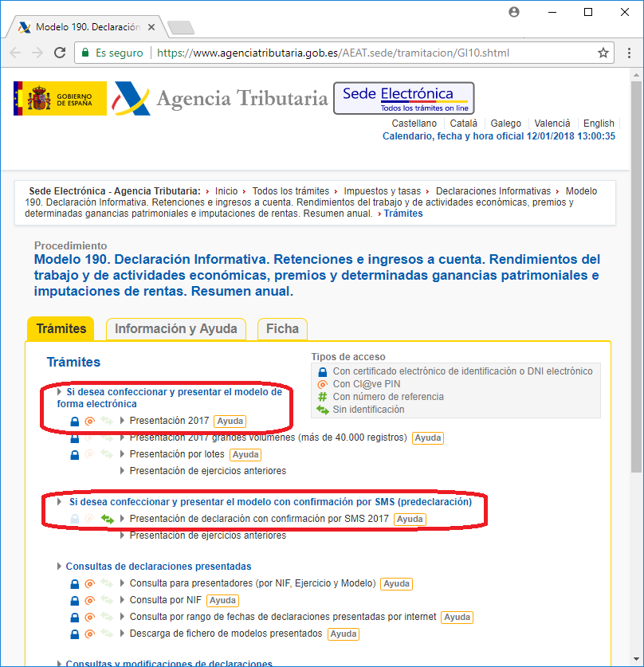
Task: Reload the page with the refresh icon
Action: (60, 53)
